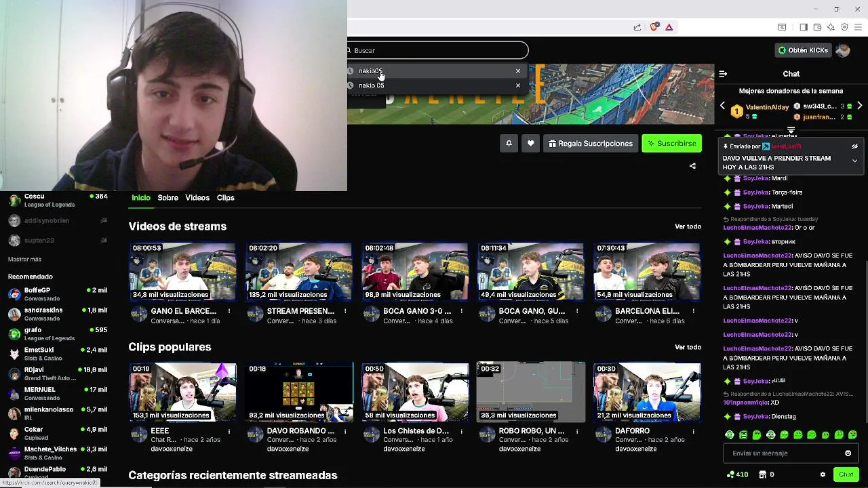
Task: Click LuchoElmasMachote22 username in 'Or o or' message
Action: point(757,228)
